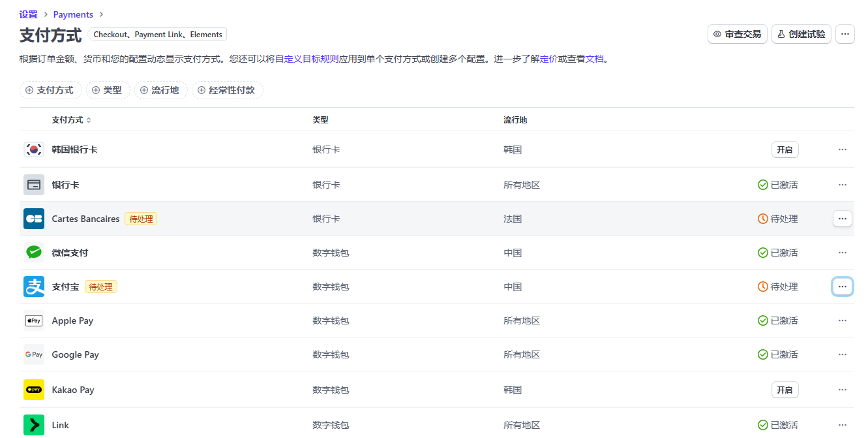Click the Cartes Bancaires logo icon
The width and height of the screenshot is (868, 438).
(x=34, y=219)
